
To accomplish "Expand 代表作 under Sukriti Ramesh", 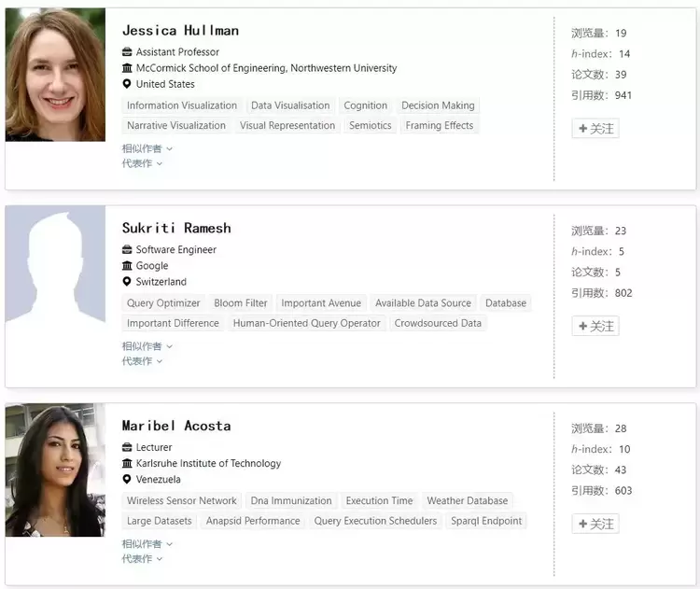I will tap(142, 361).
